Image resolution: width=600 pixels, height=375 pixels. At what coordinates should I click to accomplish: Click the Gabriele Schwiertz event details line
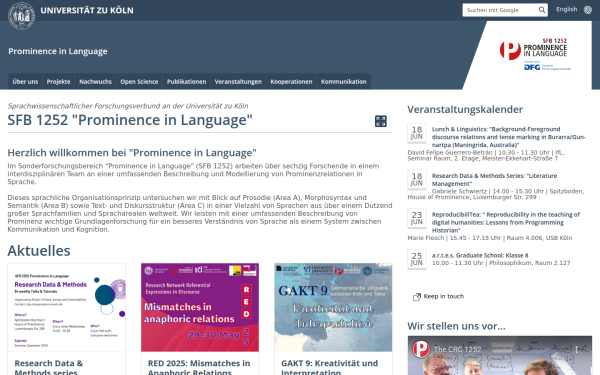(x=496, y=194)
